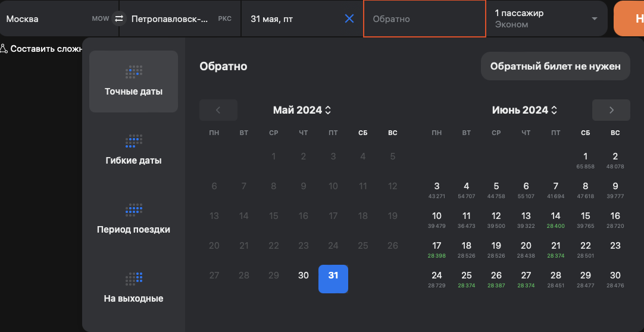
Task: Select June 21 in the calendar
Action: pos(556,249)
